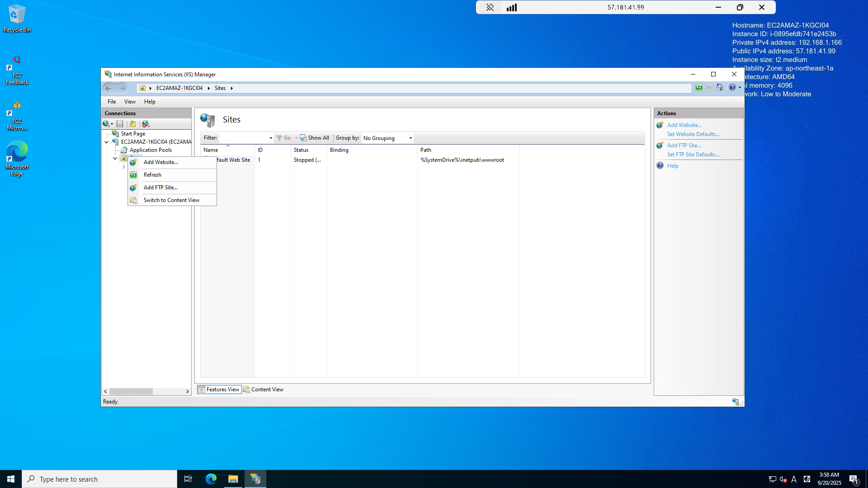Open the Group by No Grouping dropdown

387,138
